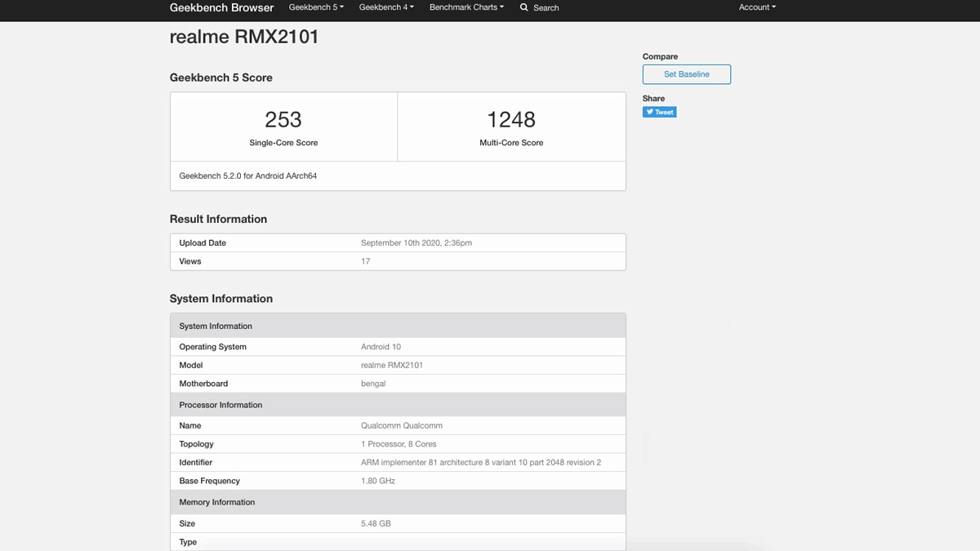This screenshot has height=551, width=980.
Task: Click the Twitter bird icon
Action: click(x=650, y=112)
